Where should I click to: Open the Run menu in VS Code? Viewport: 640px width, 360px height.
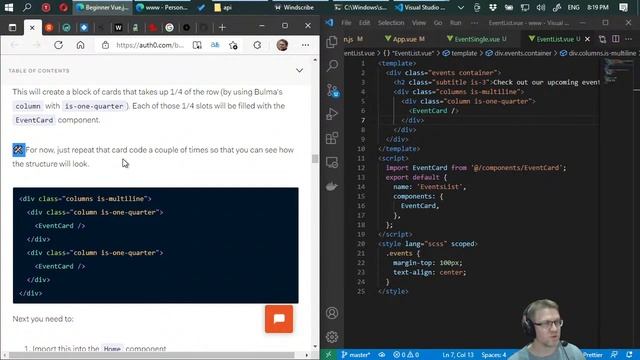(456, 23)
